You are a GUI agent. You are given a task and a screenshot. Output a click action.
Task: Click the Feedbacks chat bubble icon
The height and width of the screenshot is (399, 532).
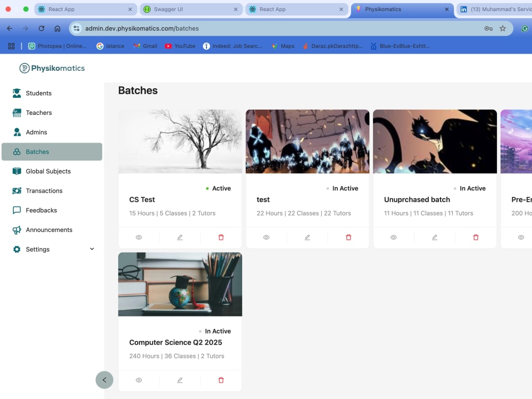pos(16,210)
